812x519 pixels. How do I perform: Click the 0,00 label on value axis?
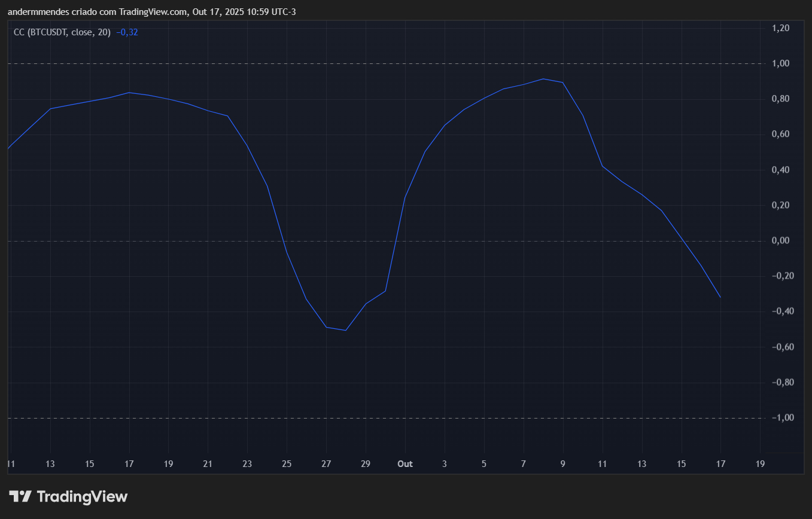(x=781, y=241)
